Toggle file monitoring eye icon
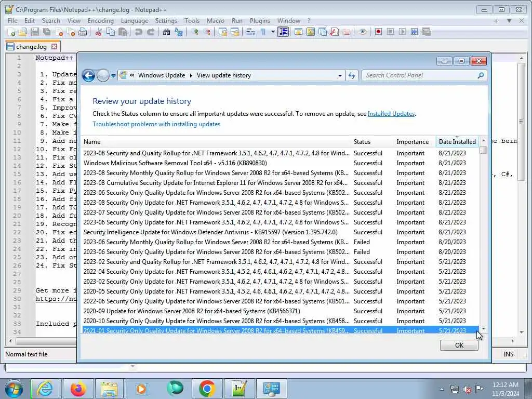Viewport: 532px width, 399px height. (362, 32)
